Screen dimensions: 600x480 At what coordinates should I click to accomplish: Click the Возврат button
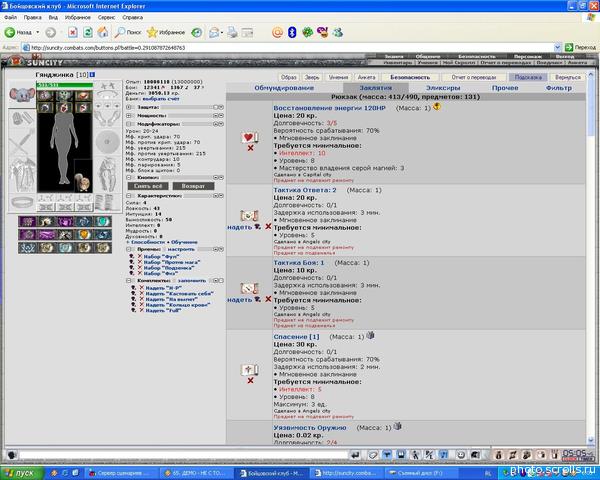click(x=193, y=186)
